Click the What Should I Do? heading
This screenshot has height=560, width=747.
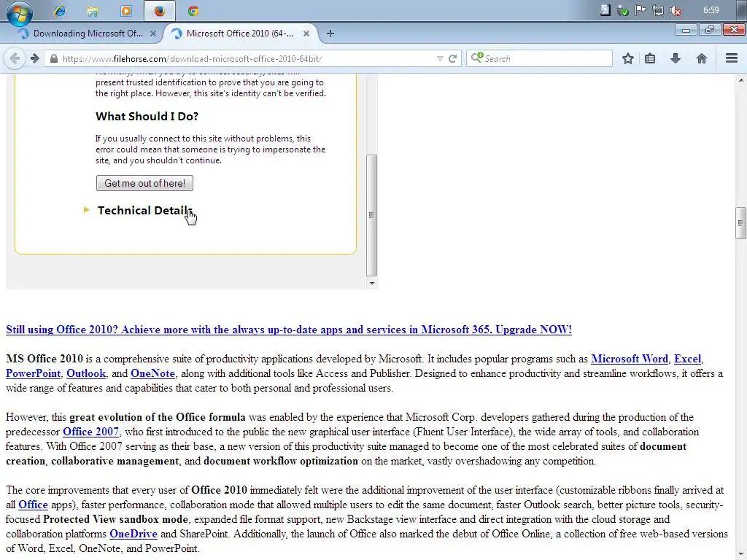[x=147, y=117]
